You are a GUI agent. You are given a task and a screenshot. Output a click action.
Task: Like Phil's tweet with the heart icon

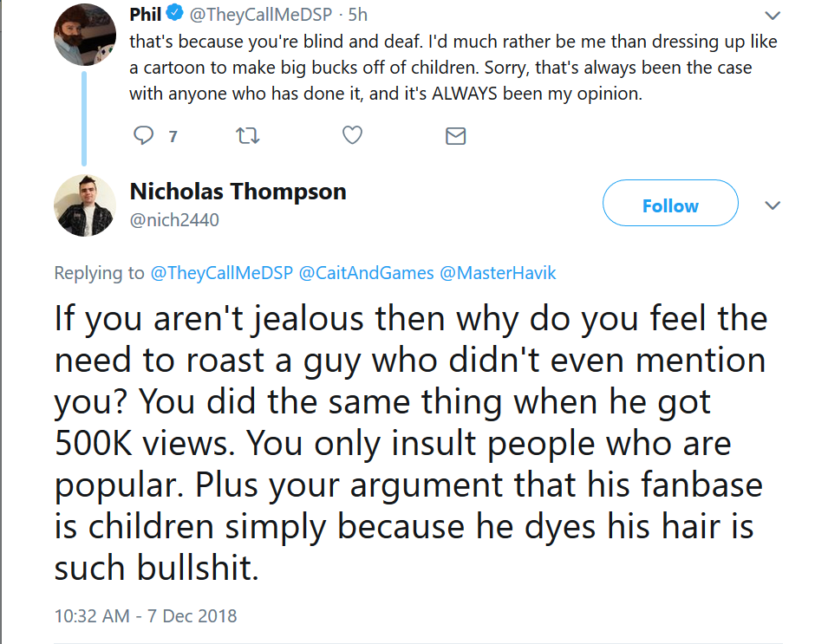[352, 136]
